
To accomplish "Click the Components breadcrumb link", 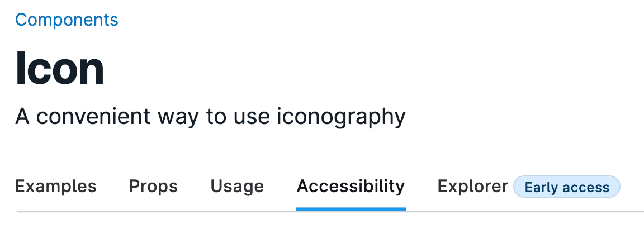I will coord(67,20).
